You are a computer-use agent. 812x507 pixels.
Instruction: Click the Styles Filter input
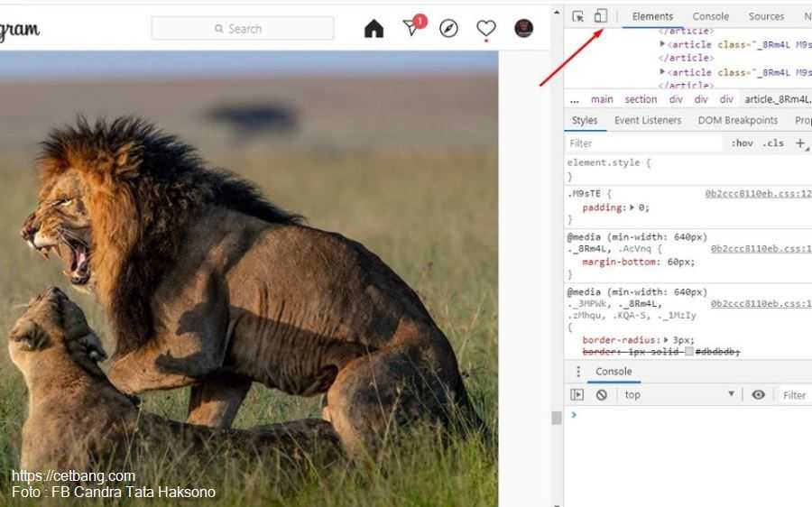[644, 143]
